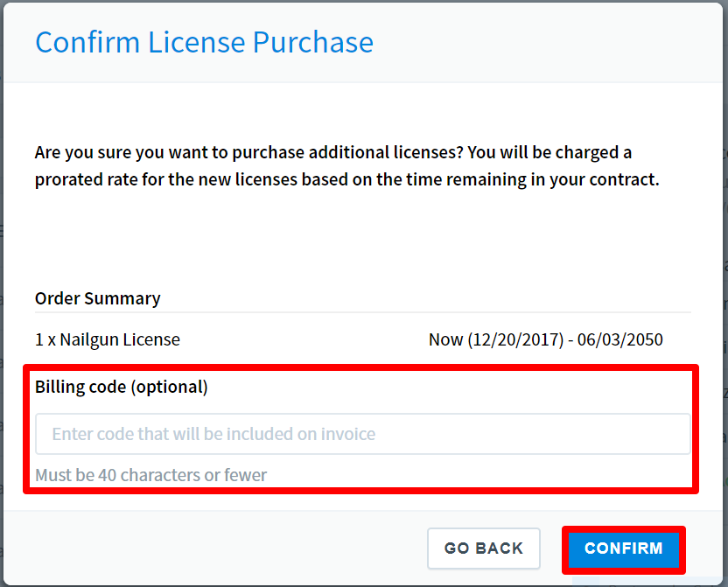Screen dimensions: 728x587
Task: Click the start date (12/20/2017) text
Action: (515, 339)
